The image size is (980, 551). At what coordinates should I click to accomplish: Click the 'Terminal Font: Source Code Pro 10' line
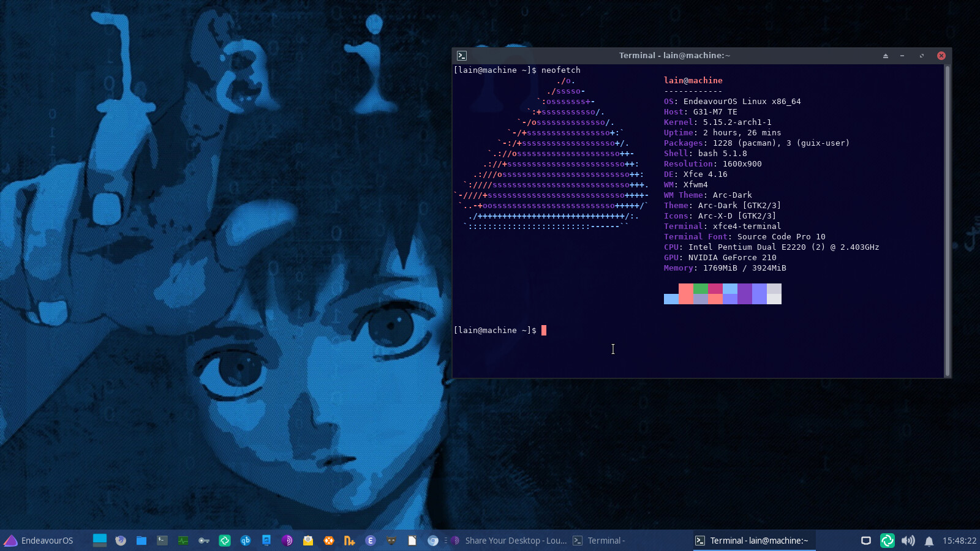coord(745,237)
